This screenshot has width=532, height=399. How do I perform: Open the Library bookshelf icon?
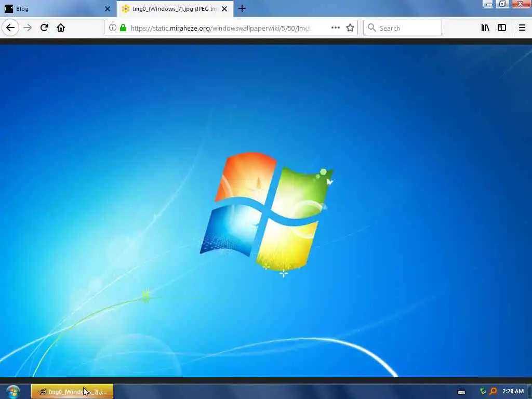[x=485, y=28]
